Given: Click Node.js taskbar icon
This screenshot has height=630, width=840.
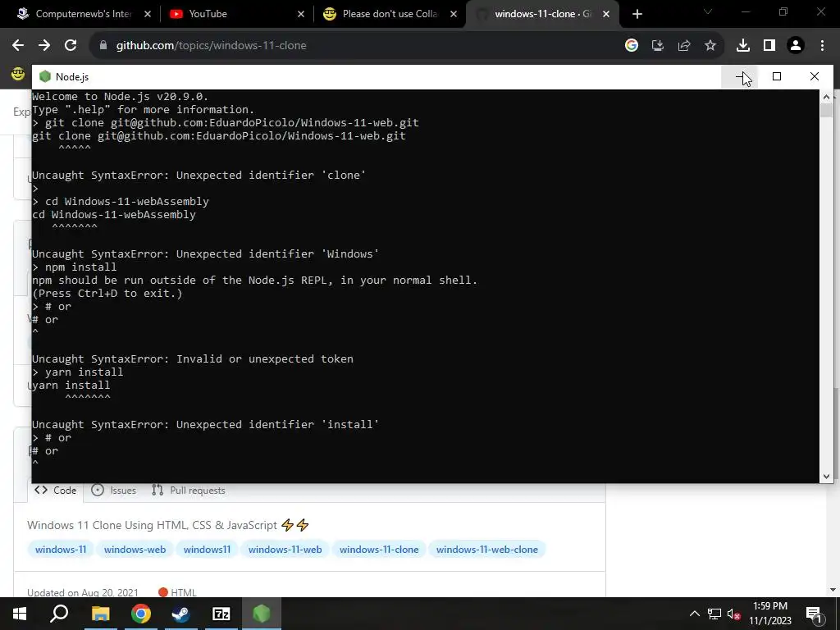Looking at the screenshot, I should click(262, 614).
